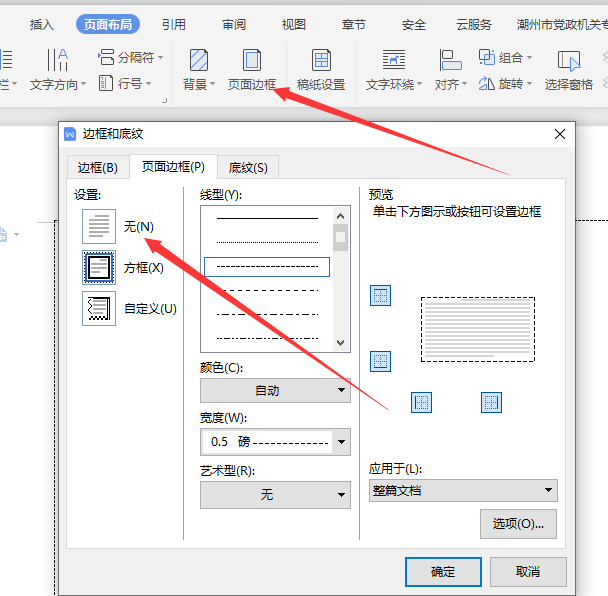Click the 旋转 rotate icon
This screenshot has width=608, height=596.
[x=486, y=83]
